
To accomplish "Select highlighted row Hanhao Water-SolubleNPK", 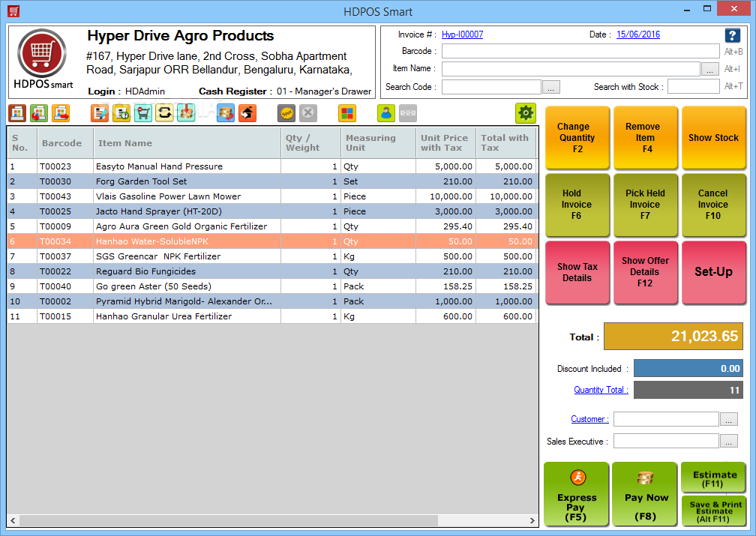I will (x=272, y=241).
